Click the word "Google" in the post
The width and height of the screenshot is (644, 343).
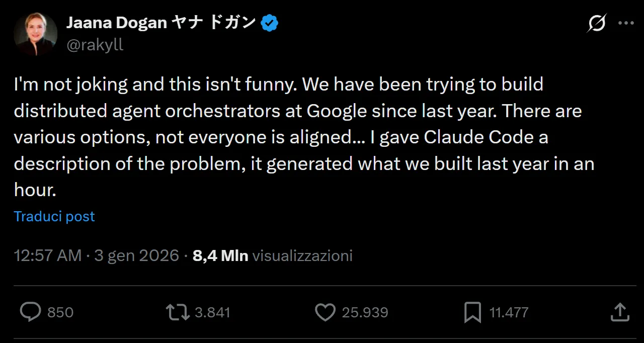tap(337, 111)
